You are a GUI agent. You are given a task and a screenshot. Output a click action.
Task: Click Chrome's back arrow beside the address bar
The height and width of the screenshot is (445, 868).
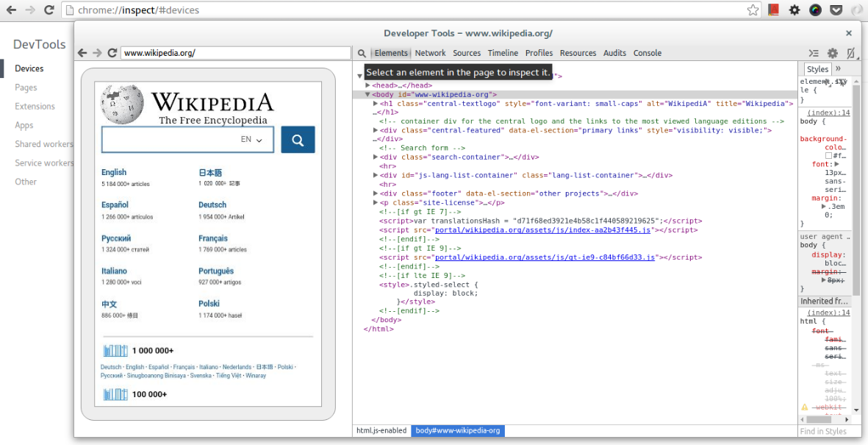(12, 10)
